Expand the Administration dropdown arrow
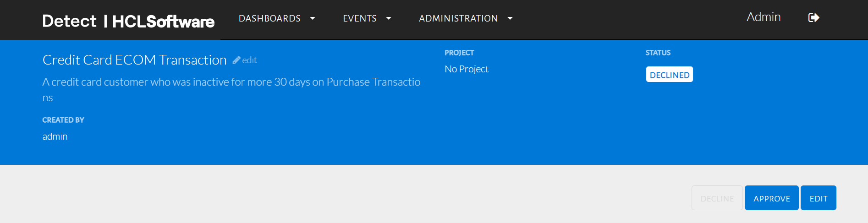The height and width of the screenshot is (223, 868). (x=510, y=18)
